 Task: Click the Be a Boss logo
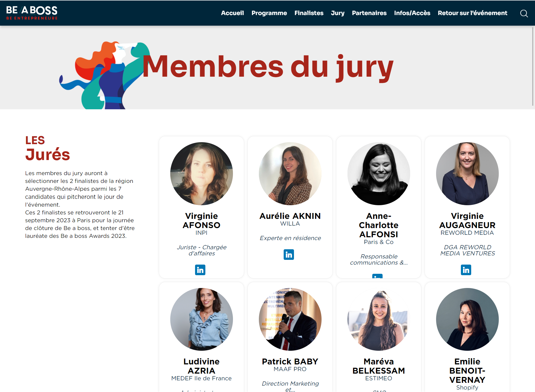[x=32, y=13]
